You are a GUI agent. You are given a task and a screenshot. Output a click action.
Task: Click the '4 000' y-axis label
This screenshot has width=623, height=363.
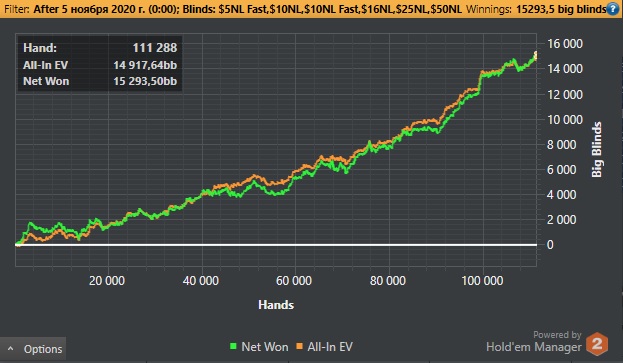coord(561,195)
